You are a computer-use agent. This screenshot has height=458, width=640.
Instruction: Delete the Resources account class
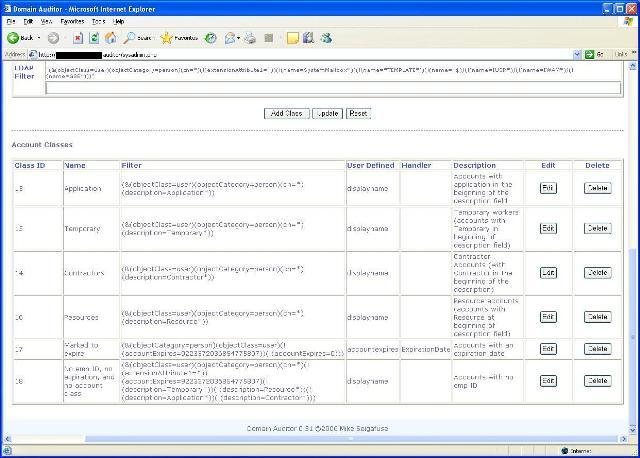[x=597, y=317]
